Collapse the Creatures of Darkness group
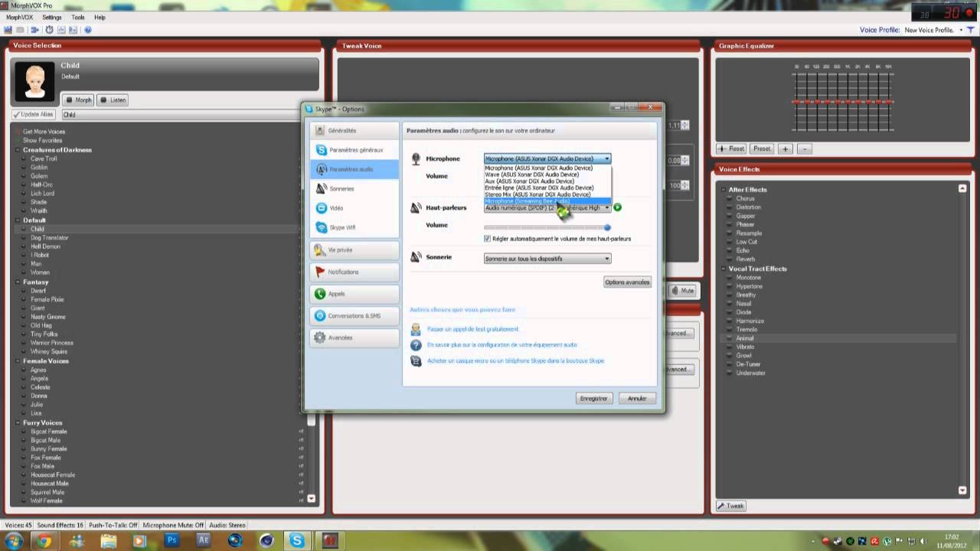 [x=18, y=150]
